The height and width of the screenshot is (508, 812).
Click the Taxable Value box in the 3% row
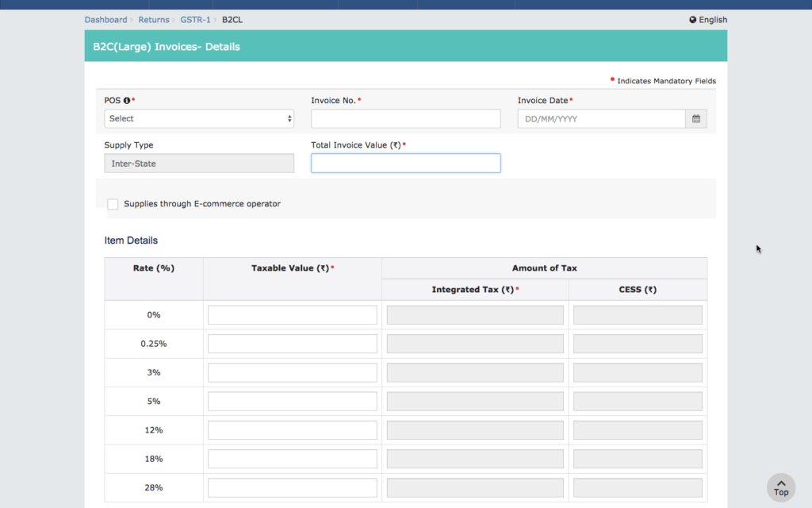point(292,371)
